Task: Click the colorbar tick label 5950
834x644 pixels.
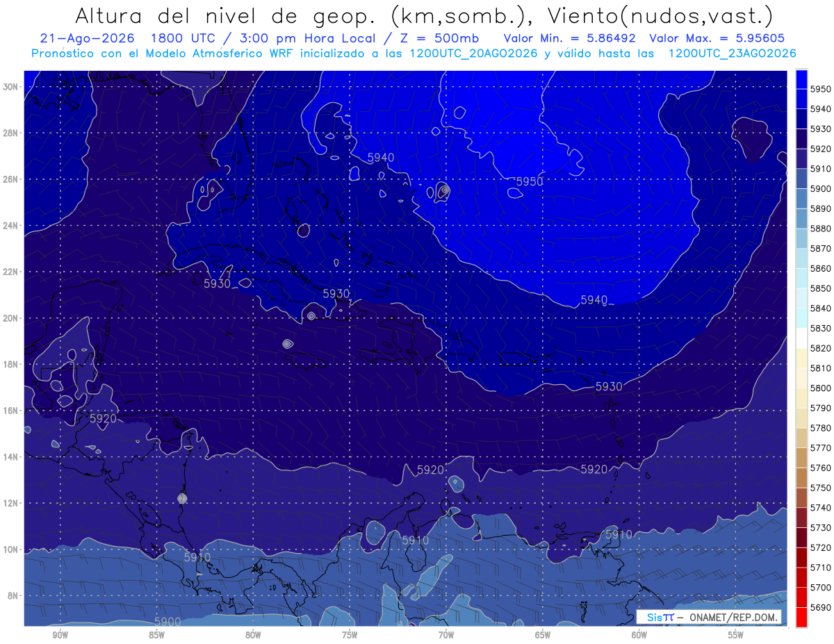Action: pos(820,89)
